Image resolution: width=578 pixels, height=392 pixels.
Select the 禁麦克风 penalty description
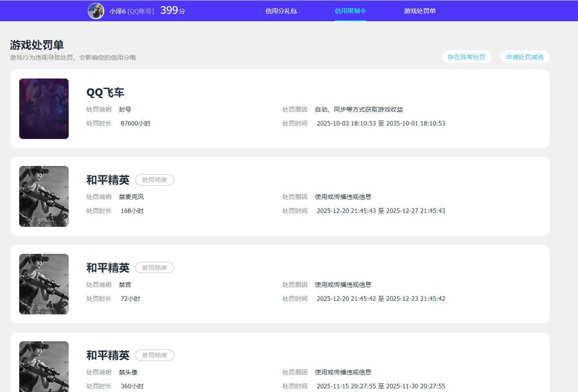click(x=131, y=197)
